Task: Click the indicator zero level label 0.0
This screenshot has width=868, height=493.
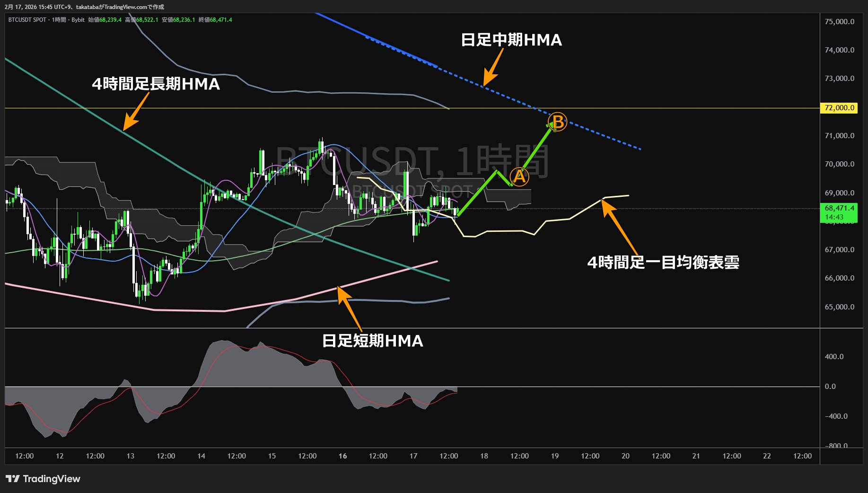Action: (x=830, y=387)
